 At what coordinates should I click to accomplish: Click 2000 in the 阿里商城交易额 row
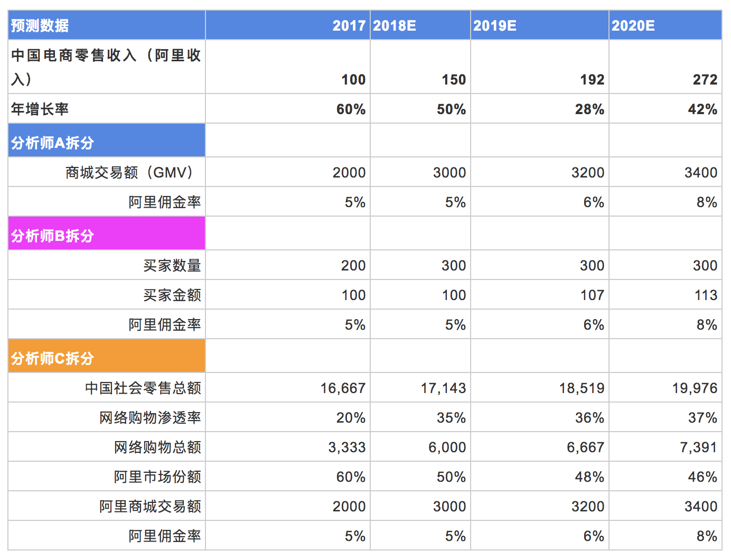pos(349,507)
